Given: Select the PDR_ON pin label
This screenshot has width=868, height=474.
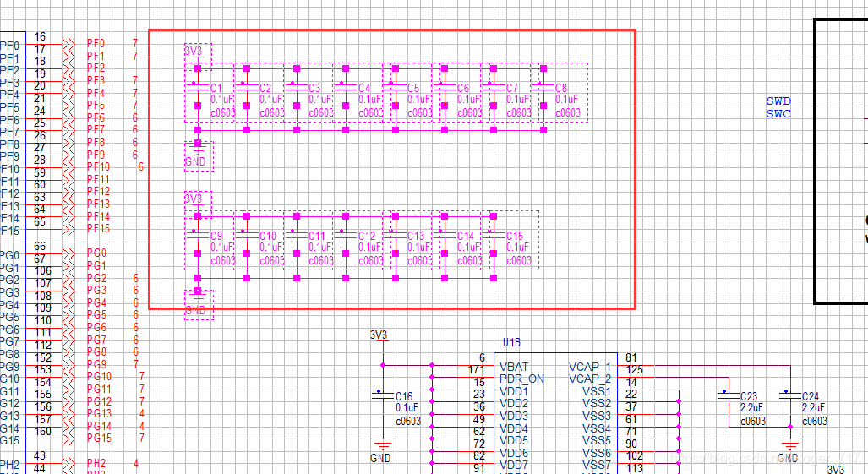Looking at the screenshot, I should (x=521, y=379).
